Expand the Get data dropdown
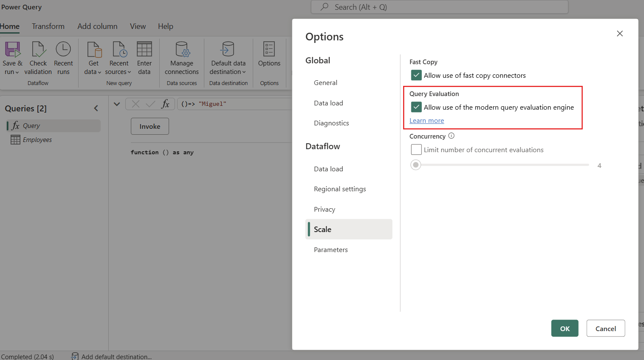The image size is (644, 360). click(93, 72)
